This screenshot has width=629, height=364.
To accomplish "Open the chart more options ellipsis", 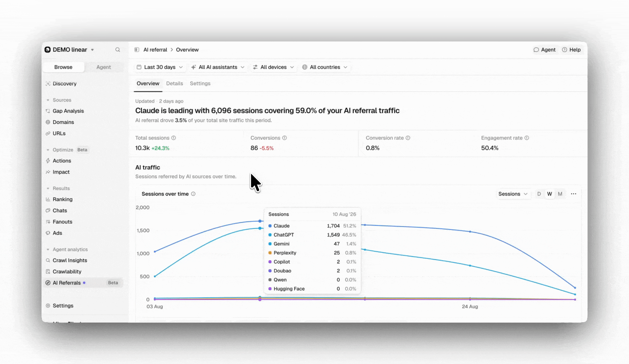I will coord(574,194).
